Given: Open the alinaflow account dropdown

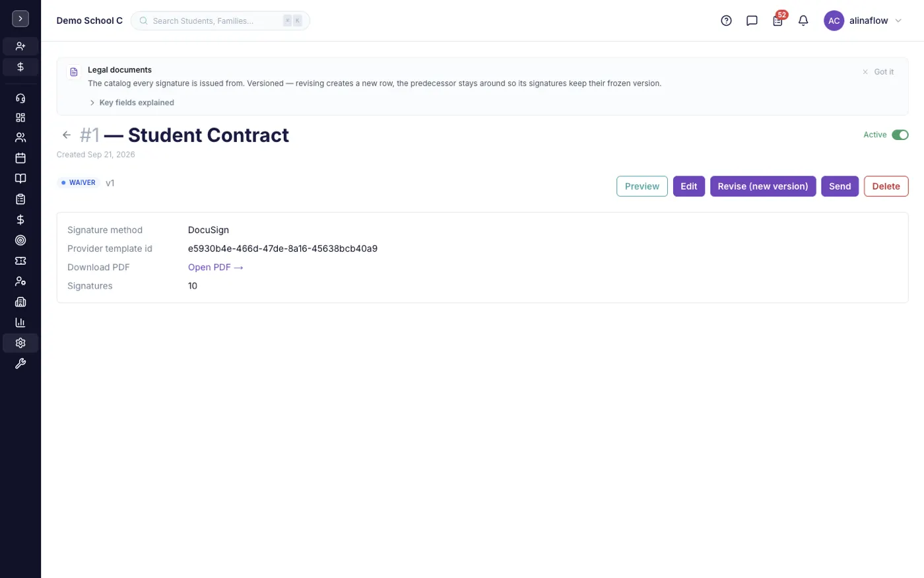Looking at the screenshot, I should click(863, 20).
